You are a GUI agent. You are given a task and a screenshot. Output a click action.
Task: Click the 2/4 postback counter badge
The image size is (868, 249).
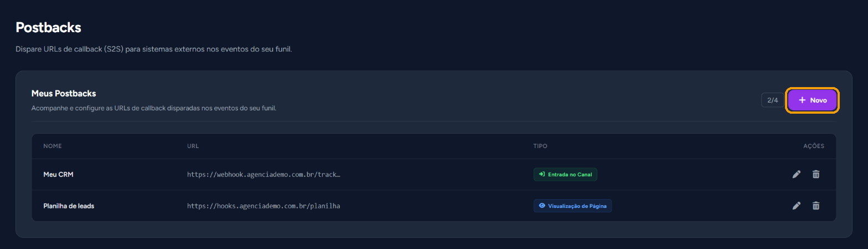[x=772, y=100]
